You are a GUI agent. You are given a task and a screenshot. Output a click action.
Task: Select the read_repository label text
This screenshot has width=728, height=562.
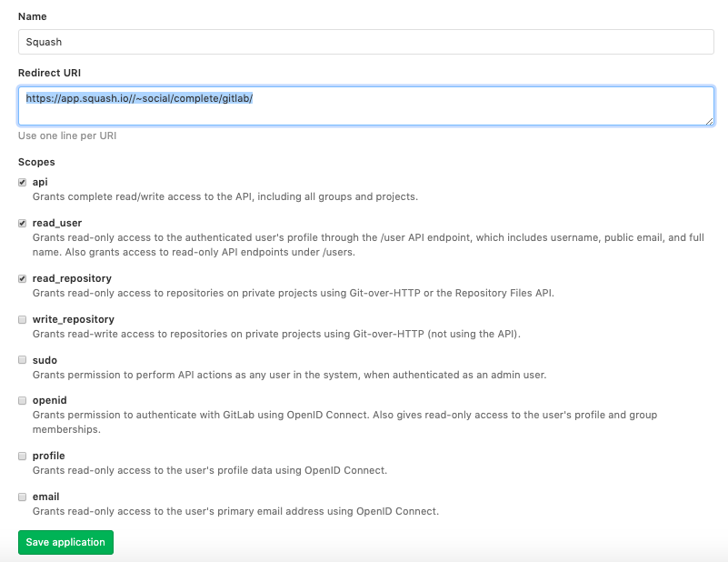(72, 278)
